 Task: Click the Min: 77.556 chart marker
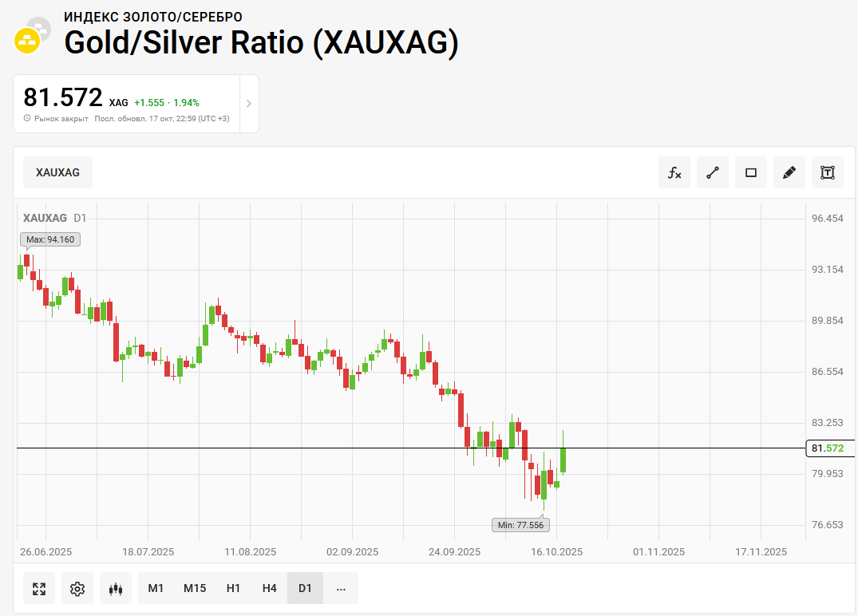tap(520, 525)
